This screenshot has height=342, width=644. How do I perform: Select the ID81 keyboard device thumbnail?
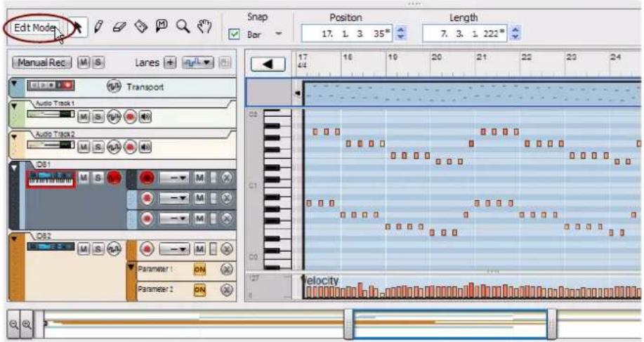click(51, 179)
